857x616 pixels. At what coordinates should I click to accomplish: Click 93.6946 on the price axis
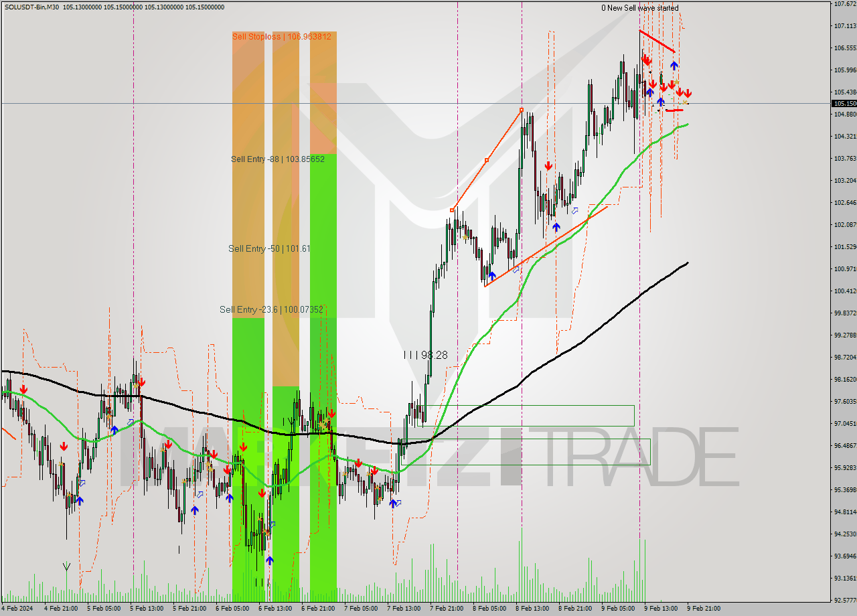click(x=845, y=556)
